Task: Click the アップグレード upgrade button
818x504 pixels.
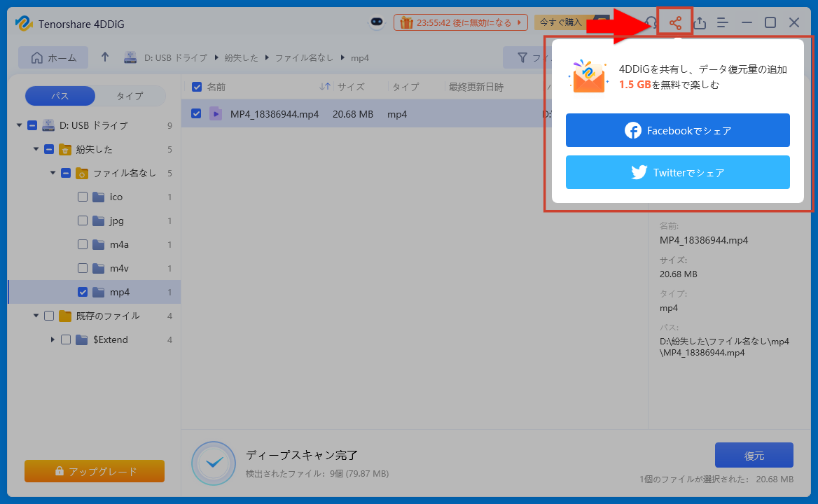Action: [x=95, y=471]
